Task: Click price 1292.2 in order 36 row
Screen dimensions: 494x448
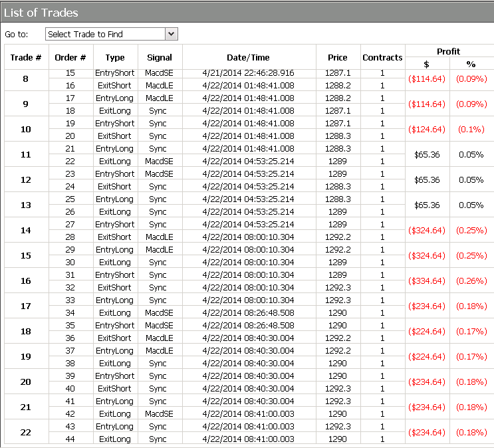Action: 338,338
